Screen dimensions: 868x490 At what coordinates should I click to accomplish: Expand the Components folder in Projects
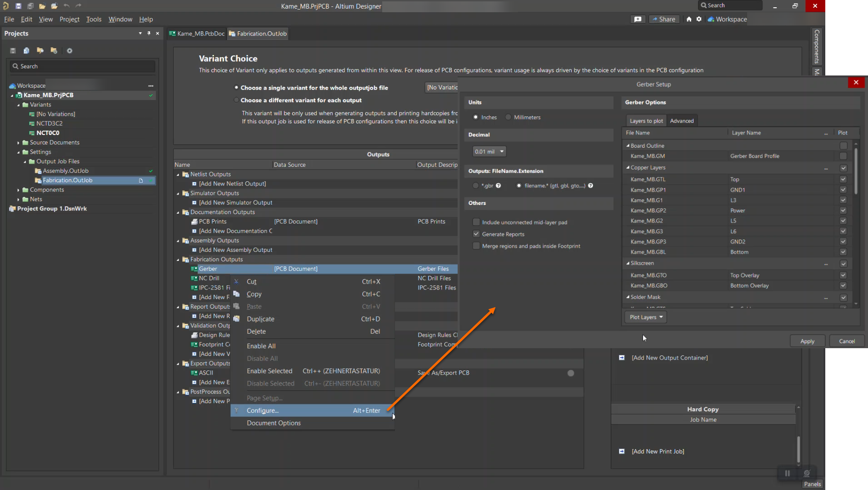point(19,190)
